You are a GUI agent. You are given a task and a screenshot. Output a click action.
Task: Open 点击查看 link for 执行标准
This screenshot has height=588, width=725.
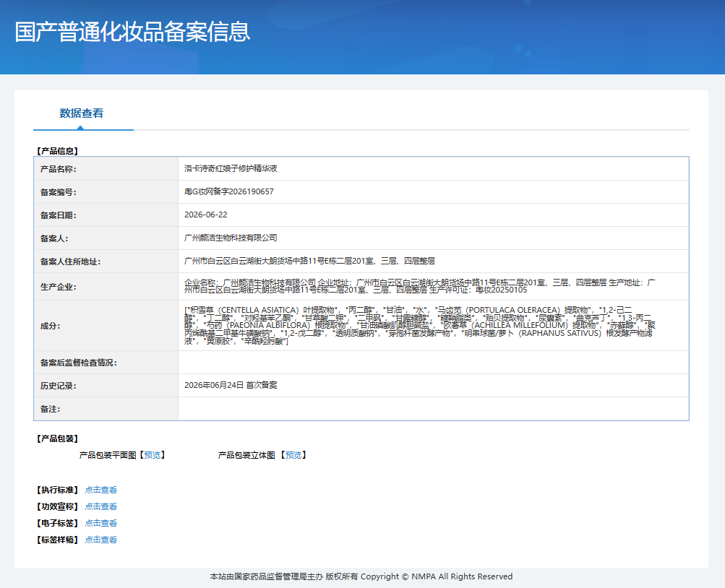point(100,490)
